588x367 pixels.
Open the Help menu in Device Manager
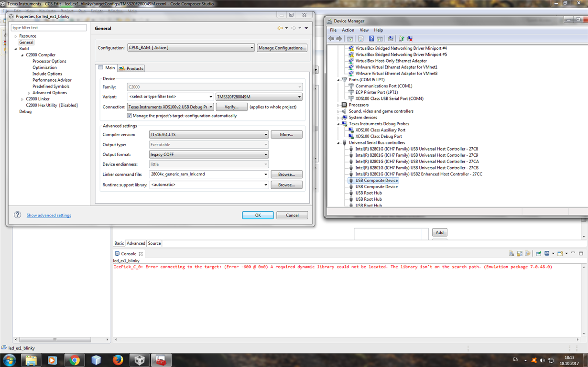pyautogui.click(x=378, y=30)
